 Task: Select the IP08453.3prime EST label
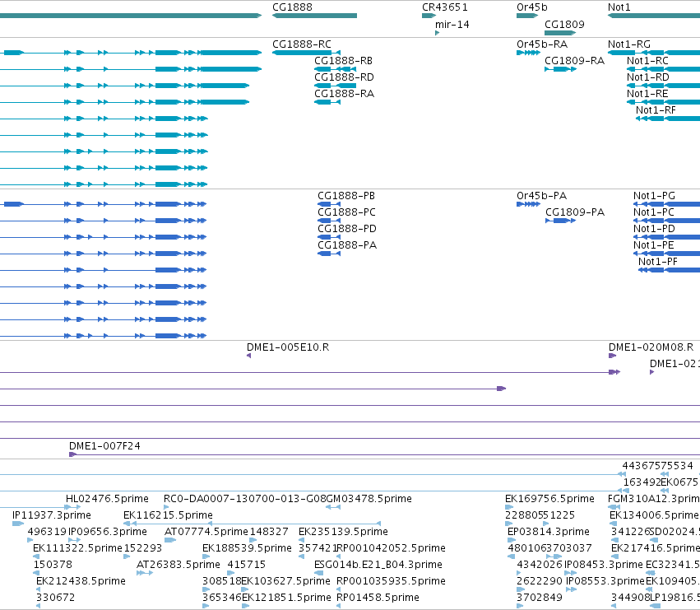pos(604,565)
